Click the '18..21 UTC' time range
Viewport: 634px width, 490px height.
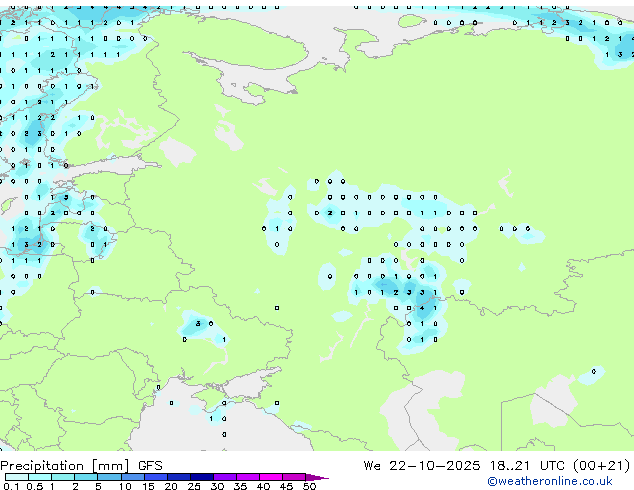[x=528, y=466]
